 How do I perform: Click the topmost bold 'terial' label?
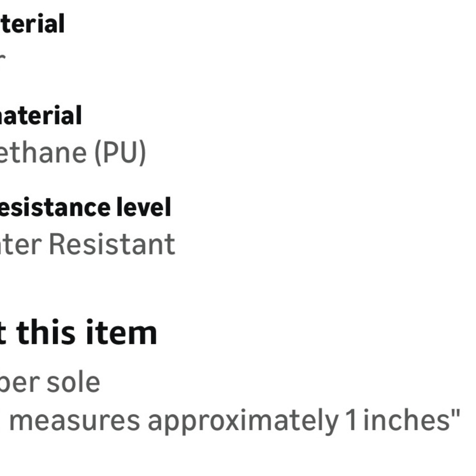(32, 24)
